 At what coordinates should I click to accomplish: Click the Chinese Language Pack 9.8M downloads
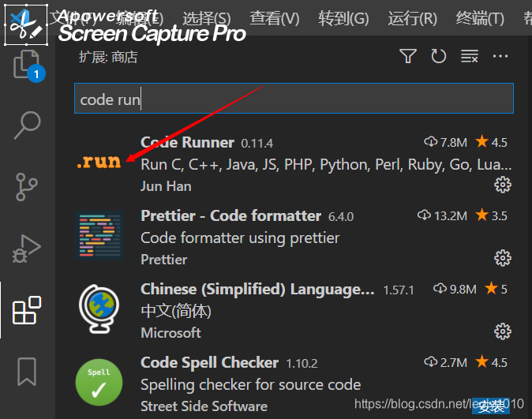455,289
